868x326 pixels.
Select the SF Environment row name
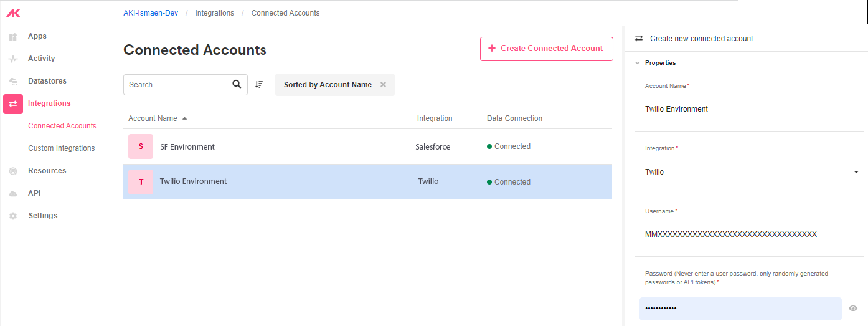pyautogui.click(x=187, y=147)
